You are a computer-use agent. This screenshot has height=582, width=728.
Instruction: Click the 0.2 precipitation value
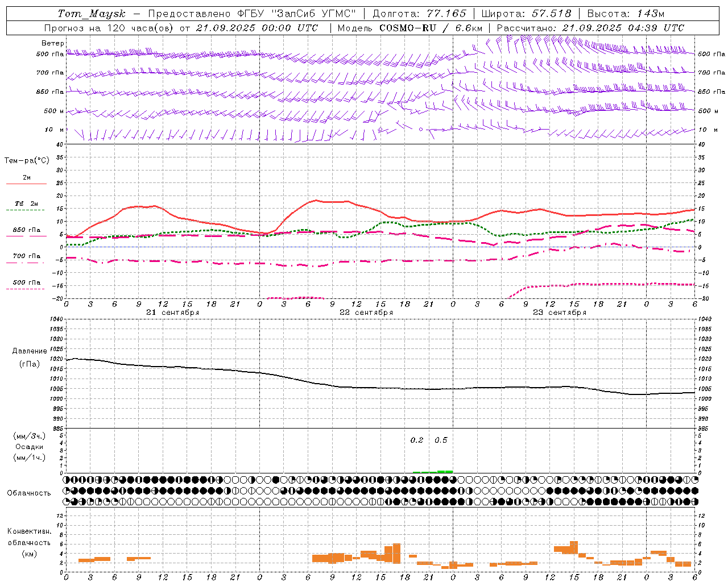417,440
